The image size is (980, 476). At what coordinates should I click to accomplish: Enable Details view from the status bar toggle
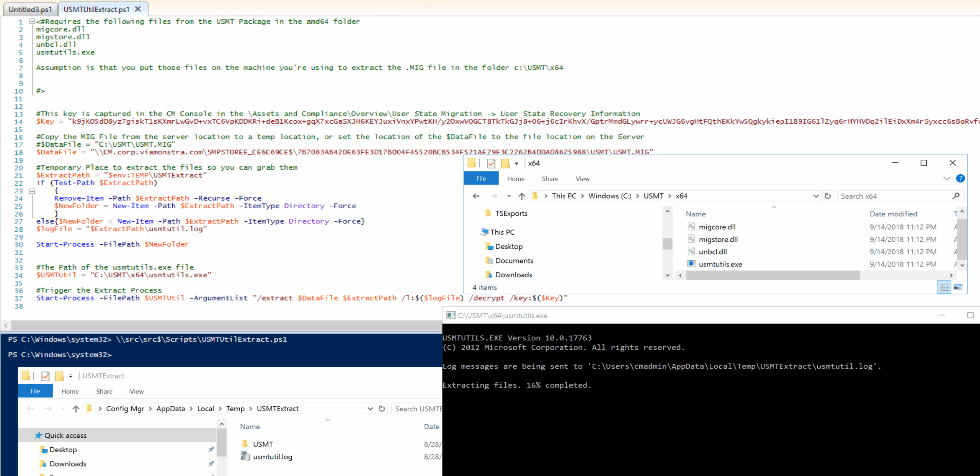click(944, 286)
